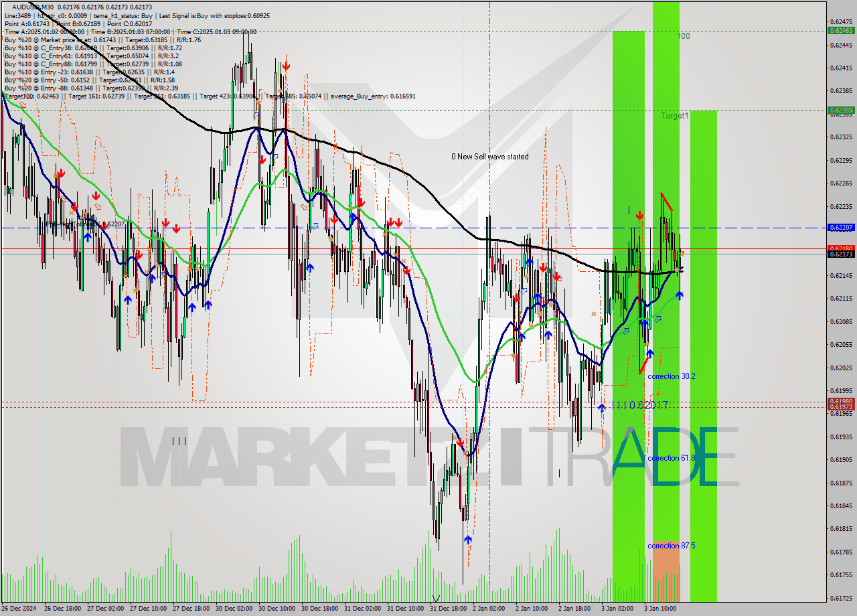Click the black 0.62173 current price tag
857x616 pixels.
point(841,254)
